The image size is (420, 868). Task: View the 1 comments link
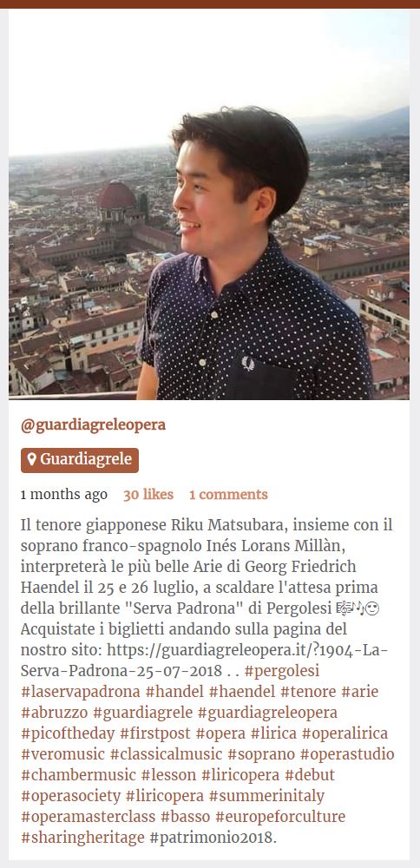point(228,495)
